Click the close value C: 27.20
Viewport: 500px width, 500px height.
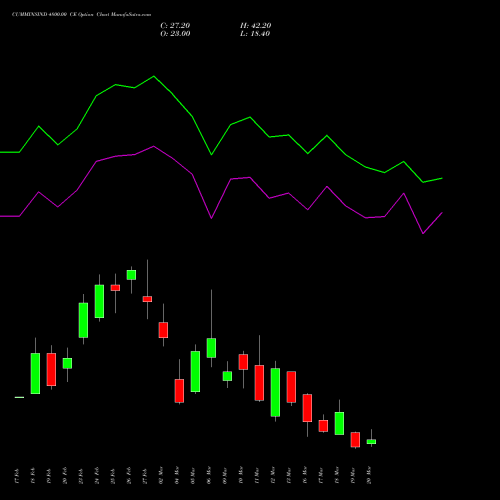175,26
